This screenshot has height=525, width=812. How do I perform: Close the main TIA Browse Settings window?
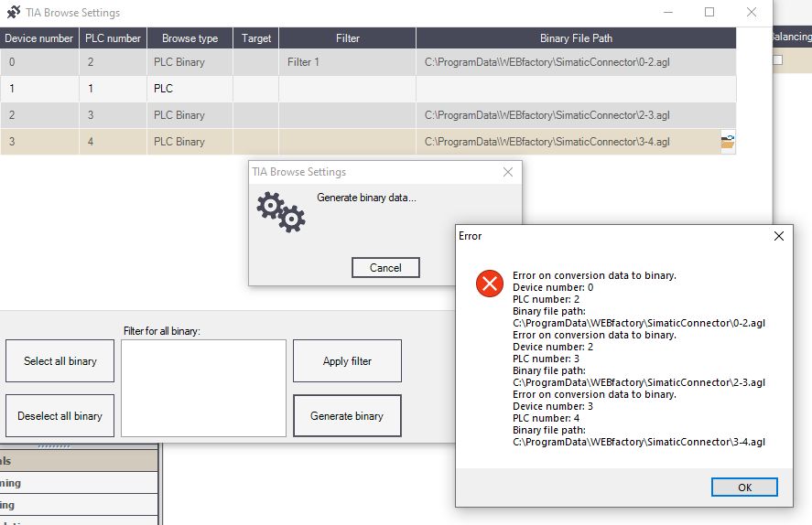pos(752,12)
